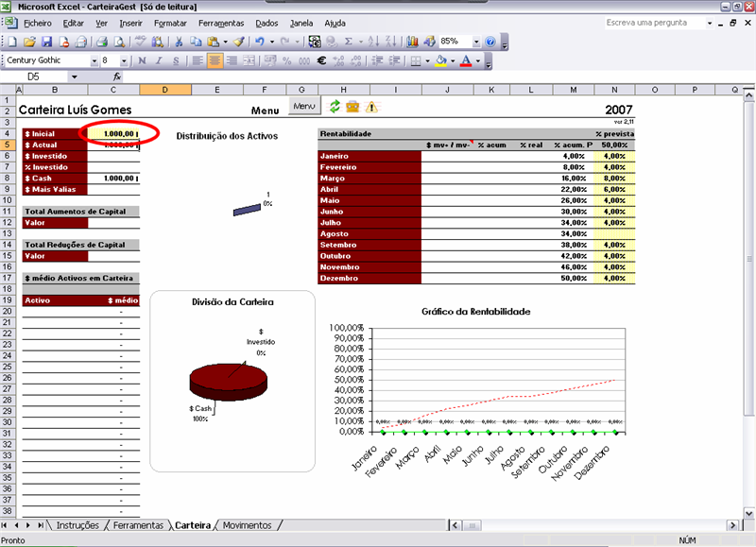This screenshot has width=756, height=547.
Task: Expand the font name dropdown
Action: (x=94, y=60)
